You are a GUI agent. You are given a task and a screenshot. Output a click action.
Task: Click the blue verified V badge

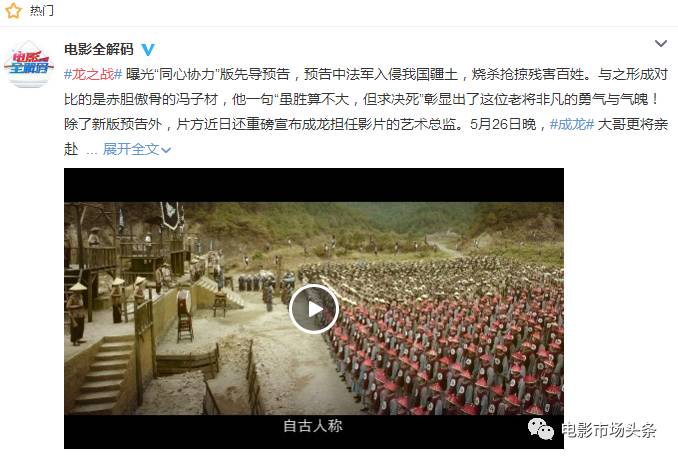click(148, 50)
